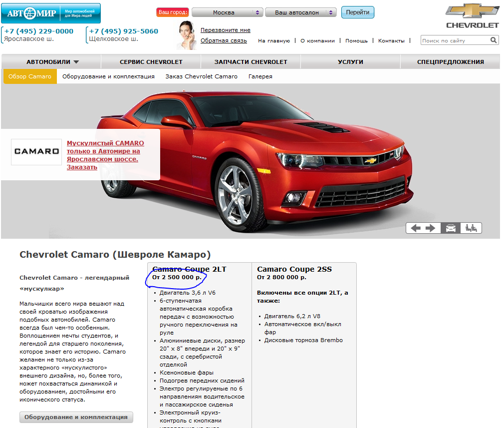Open the Контакты link
Screen dimensions: 504x428
pyautogui.click(x=391, y=40)
